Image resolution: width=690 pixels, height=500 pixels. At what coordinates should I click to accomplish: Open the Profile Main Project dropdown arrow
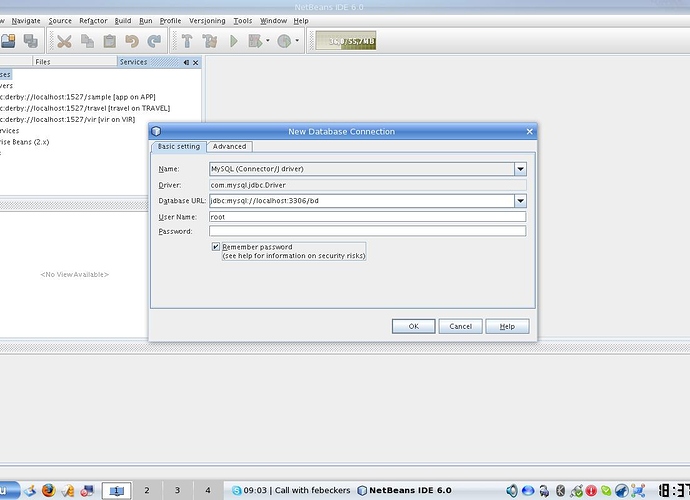coord(297,41)
